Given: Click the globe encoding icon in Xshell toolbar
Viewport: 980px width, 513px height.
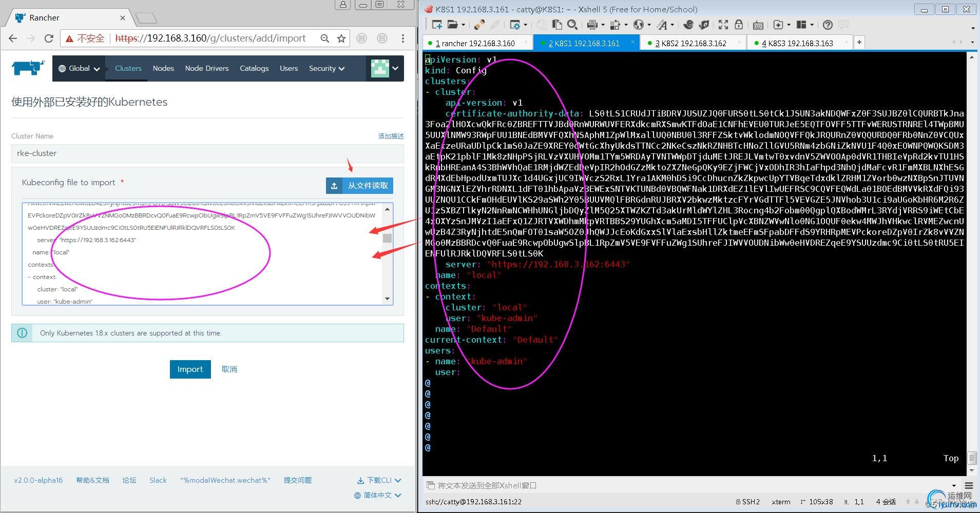Looking at the screenshot, I should point(638,25).
